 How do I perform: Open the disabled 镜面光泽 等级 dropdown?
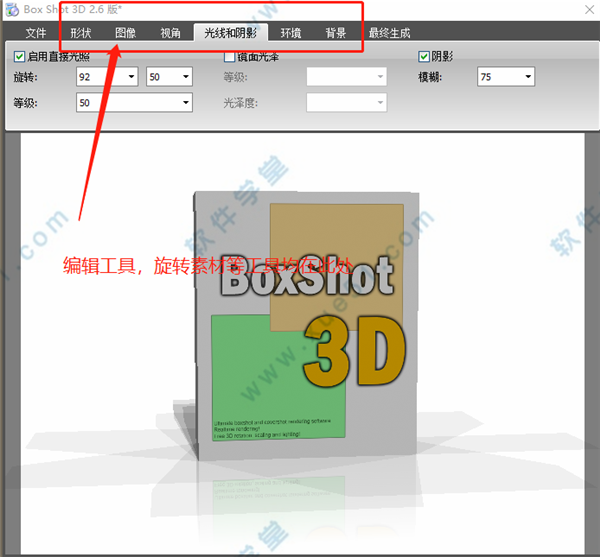tap(347, 77)
